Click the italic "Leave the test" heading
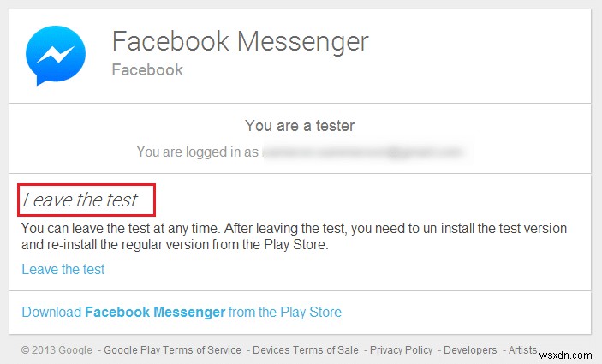 [x=80, y=200]
